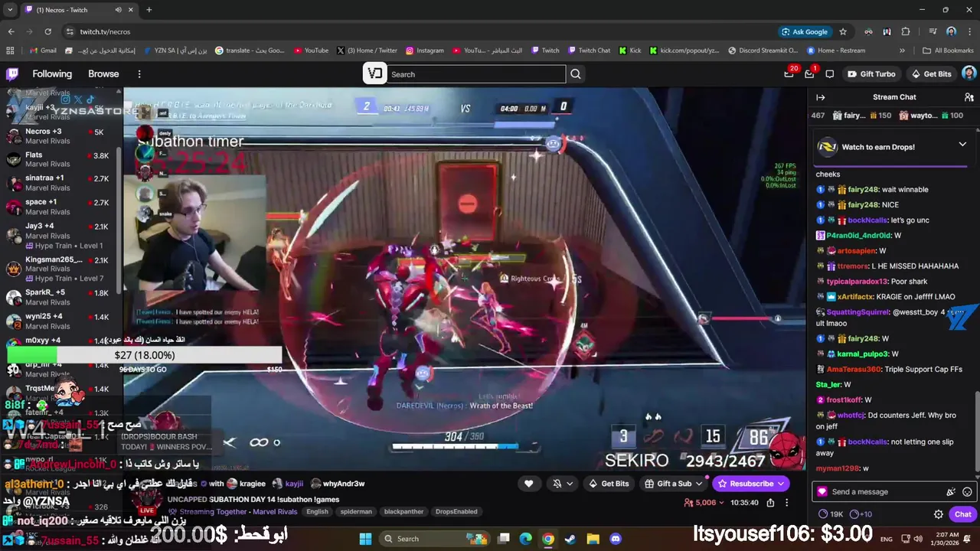980x551 pixels.
Task: Open Windows Start menu
Action: (365, 539)
